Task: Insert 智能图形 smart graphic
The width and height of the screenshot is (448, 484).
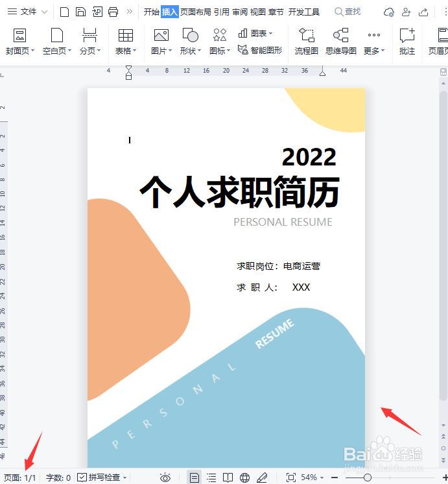Action: (x=260, y=50)
